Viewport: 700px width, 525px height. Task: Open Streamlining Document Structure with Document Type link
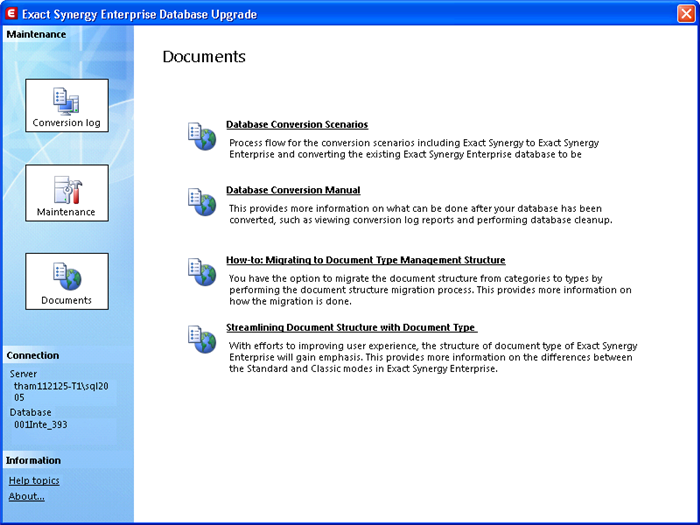[351, 327]
